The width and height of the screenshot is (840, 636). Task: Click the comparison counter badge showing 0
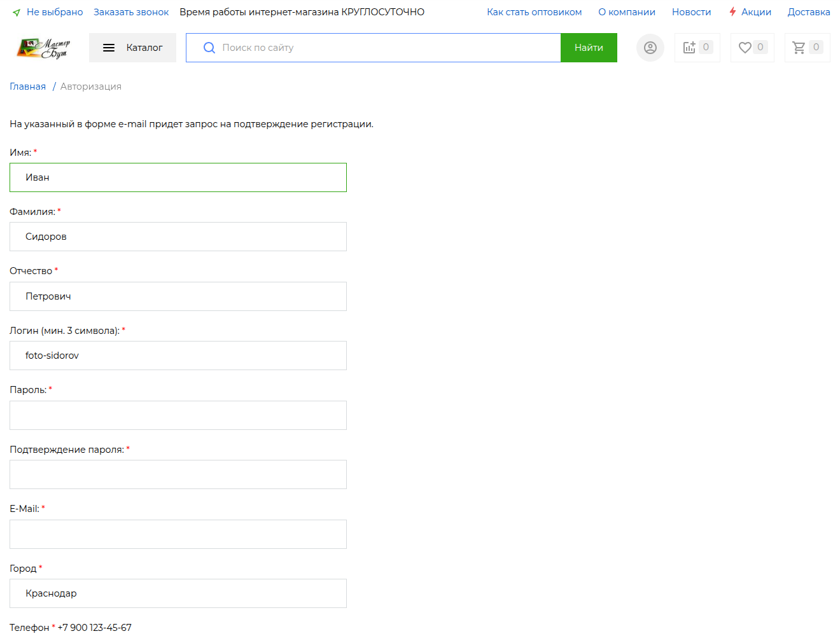706,47
